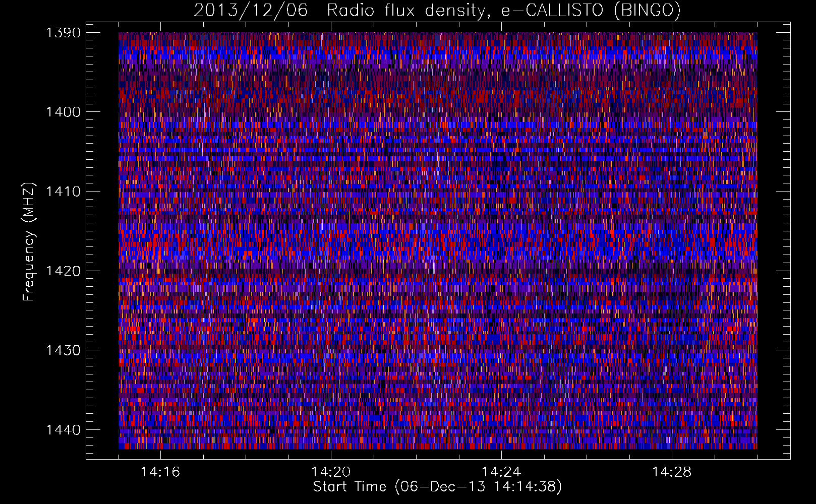
Task: Click the 1430 frequency tick label
Action: [63, 350]
